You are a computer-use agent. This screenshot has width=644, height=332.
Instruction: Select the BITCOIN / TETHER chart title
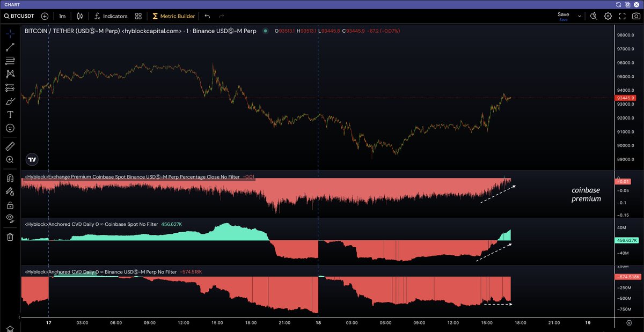point(141,31)
